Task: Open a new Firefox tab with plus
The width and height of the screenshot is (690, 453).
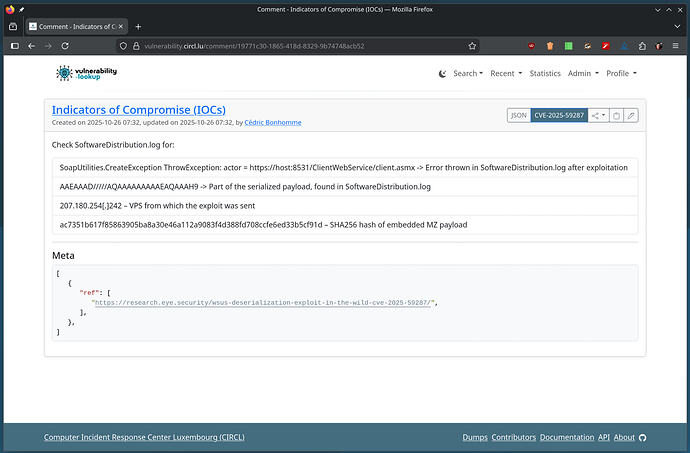Action: click(138, 26)
